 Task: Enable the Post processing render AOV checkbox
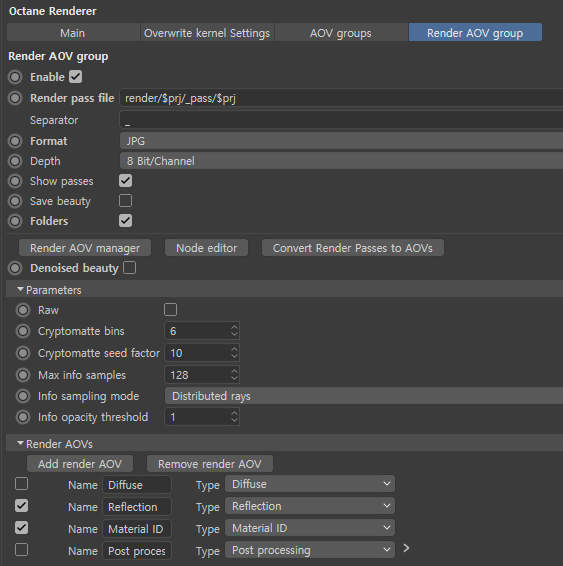coord(22,550)
